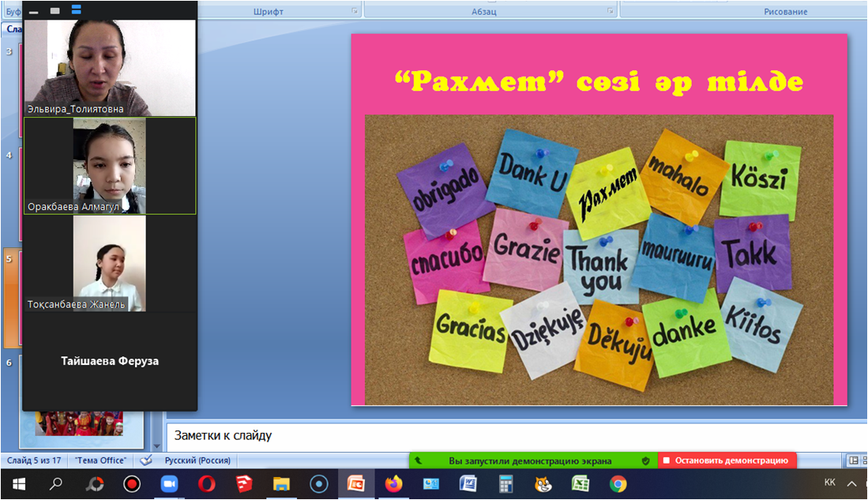Viewport: 868px width, 500px height.
Task: Expand the Абзац group dialog launcher
Action: tap(610, 11)
